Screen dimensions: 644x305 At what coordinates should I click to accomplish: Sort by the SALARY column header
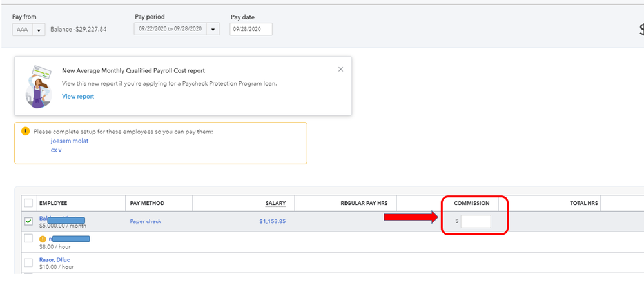click(275, 203)
